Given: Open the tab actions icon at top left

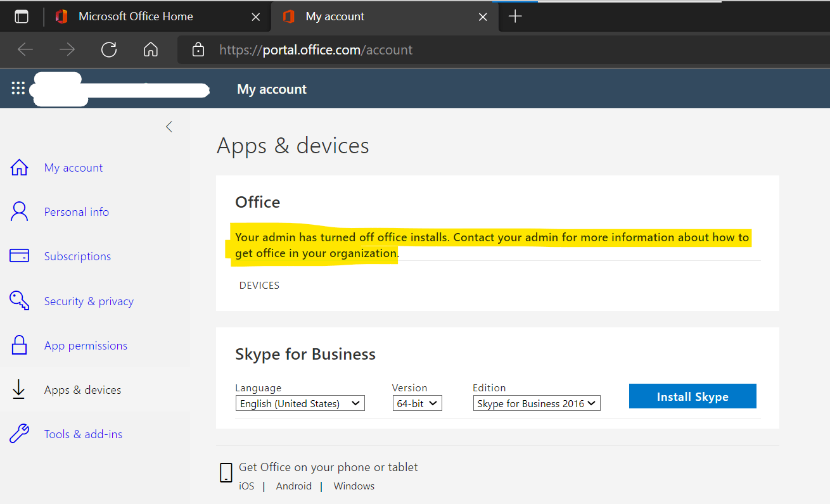Looking at the screenshot, I should [22, 17].
